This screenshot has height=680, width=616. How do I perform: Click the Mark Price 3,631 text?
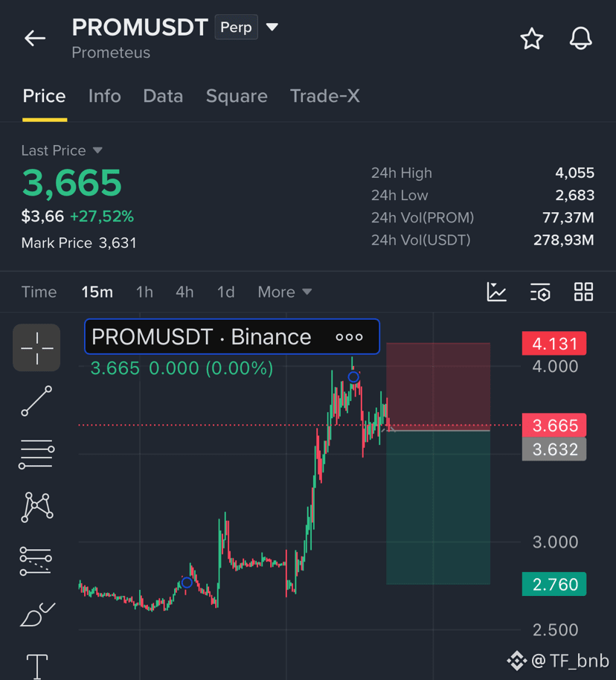tap(79, 243)
